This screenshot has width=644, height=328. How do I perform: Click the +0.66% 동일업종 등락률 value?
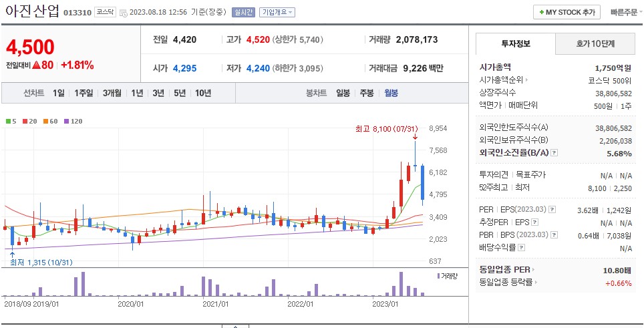coord(619,283)
